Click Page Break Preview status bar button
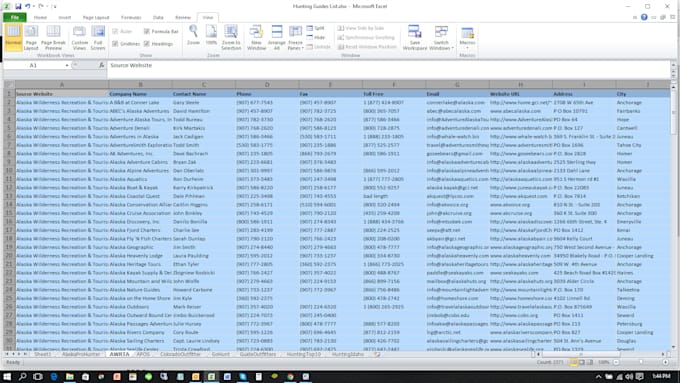Viewport: 680px width, 383px height. coord(589,362)
